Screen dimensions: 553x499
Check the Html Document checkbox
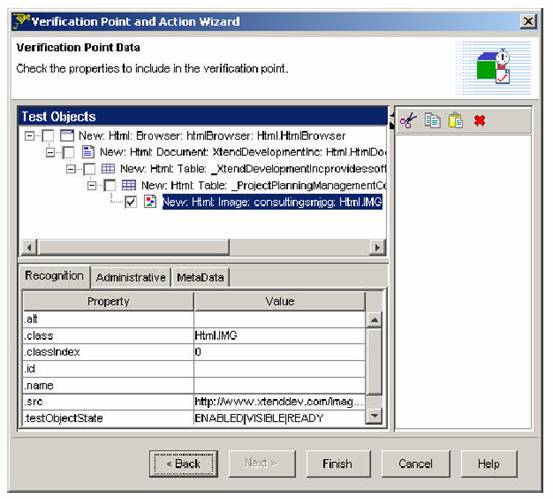pos(68,152)
